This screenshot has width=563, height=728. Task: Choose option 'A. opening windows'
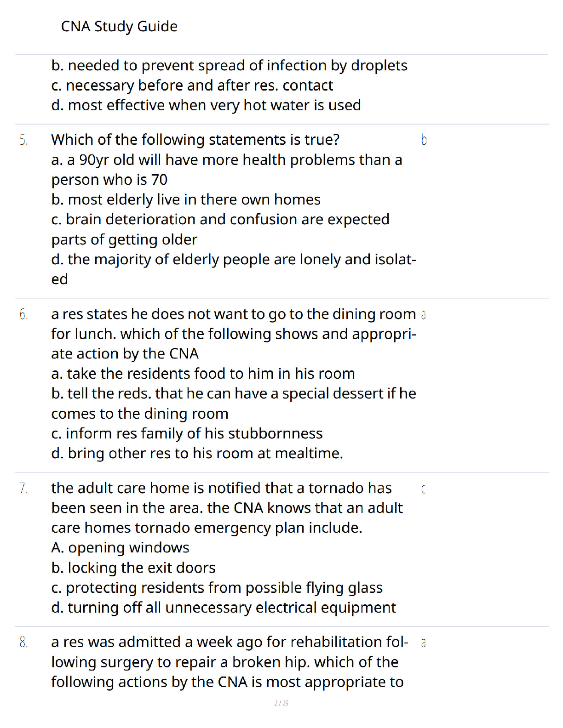click(121, 548)
